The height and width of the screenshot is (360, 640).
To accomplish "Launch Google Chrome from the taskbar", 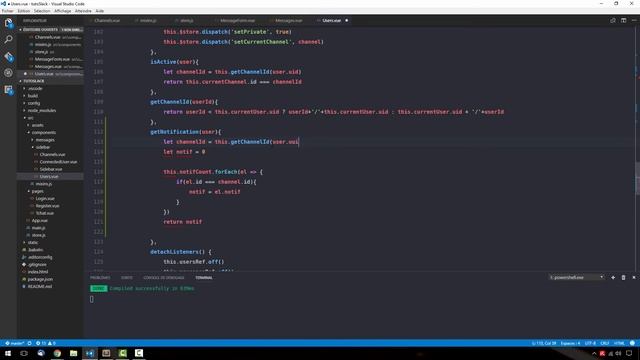I will point(57,353).
